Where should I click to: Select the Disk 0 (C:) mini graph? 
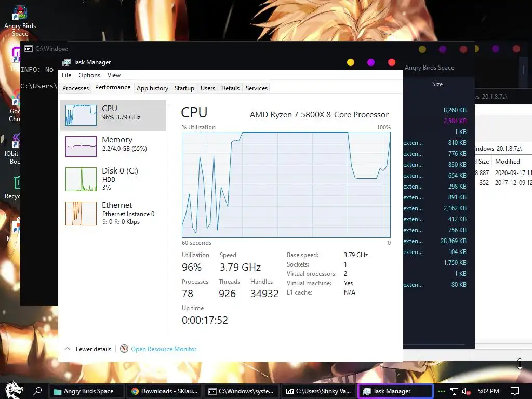coord(81,179)
